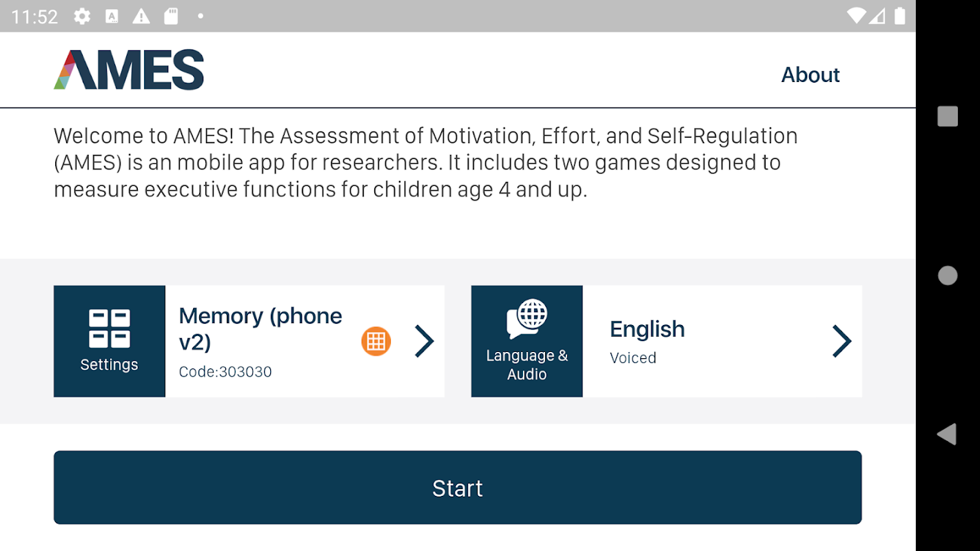980x551 pixels.
Task: Expand Memory (phone v2) chevron arrow
Action: (x=425, y=341)
